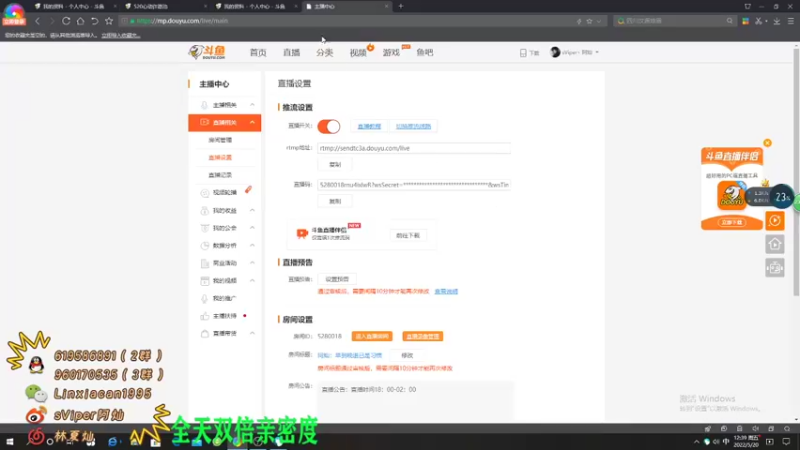800x450 pixels.
Task: Click the 我的推广 bulb icon
Action: pos(204,298)
